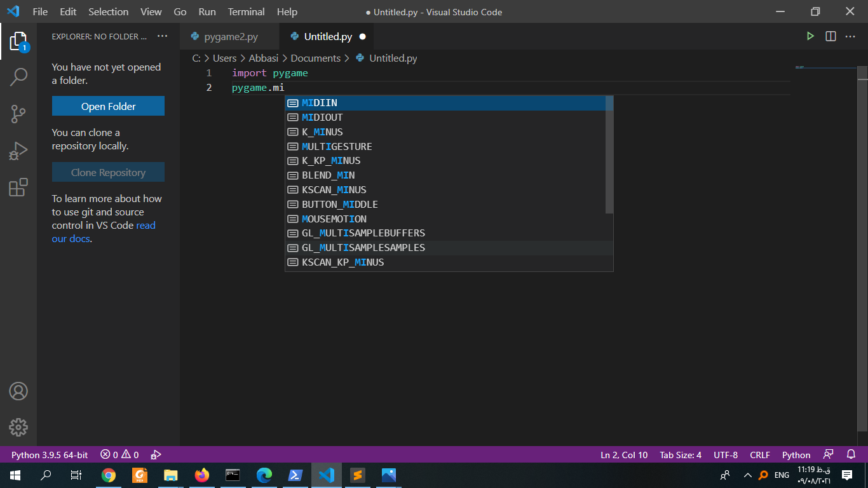Open the Extensions view icon
Screen dimensions: 868x488
point(18,187)
